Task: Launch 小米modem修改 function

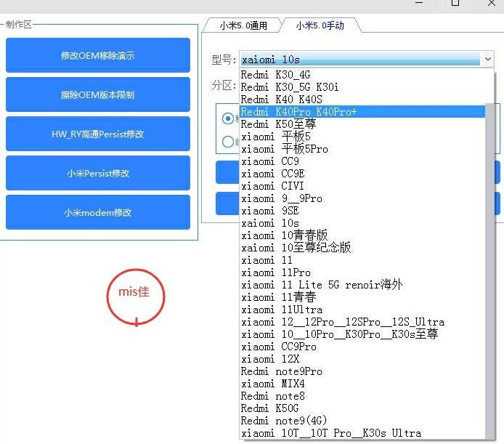Action: 97,213
